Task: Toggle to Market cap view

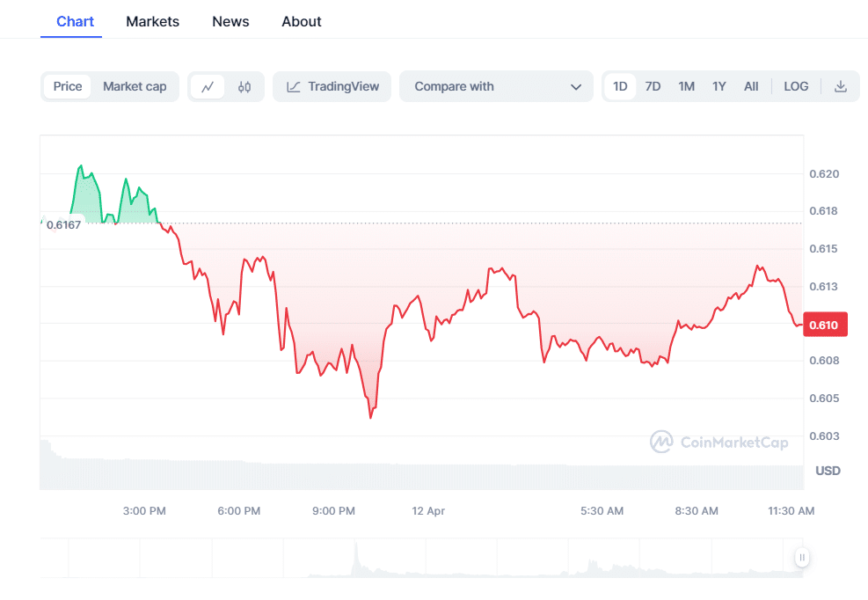Action: 134,86
